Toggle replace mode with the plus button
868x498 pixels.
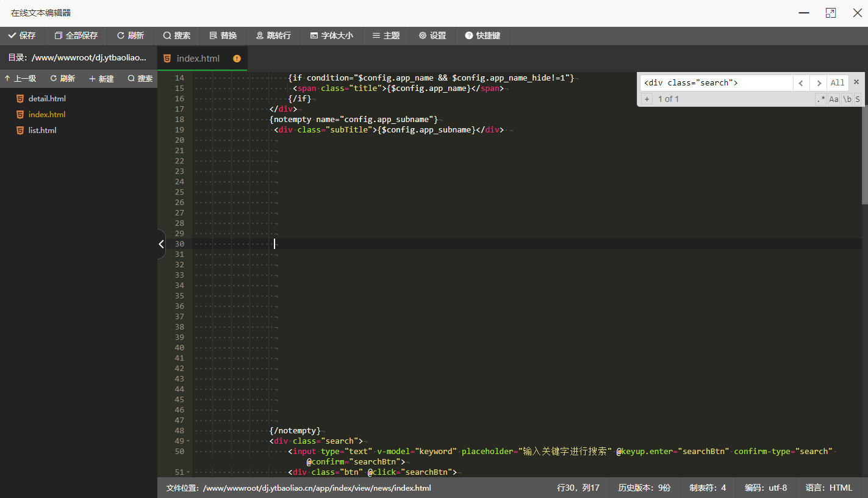(x=647, y=99)
